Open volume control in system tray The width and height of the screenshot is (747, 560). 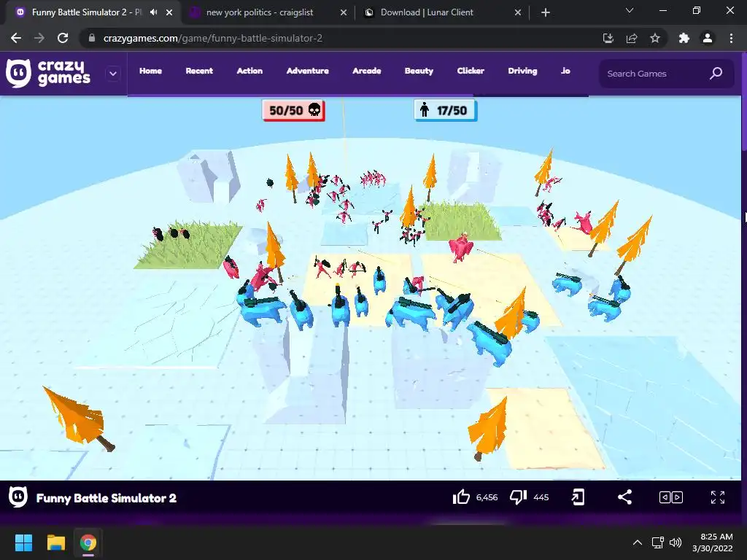click(x=676, y=542)
